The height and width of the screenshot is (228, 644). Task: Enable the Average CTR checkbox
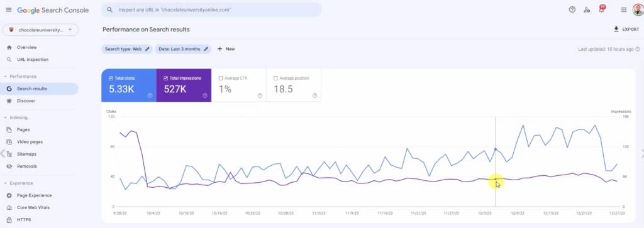[x=221, y=79]
